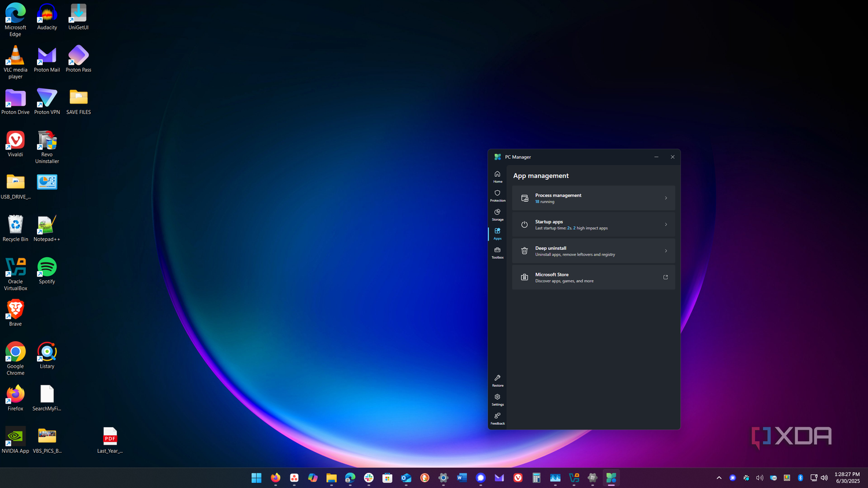Select the Apps sidebar item in PC Manager
The height and width of the screenshot is (488, 868).
tap(498, 234)
